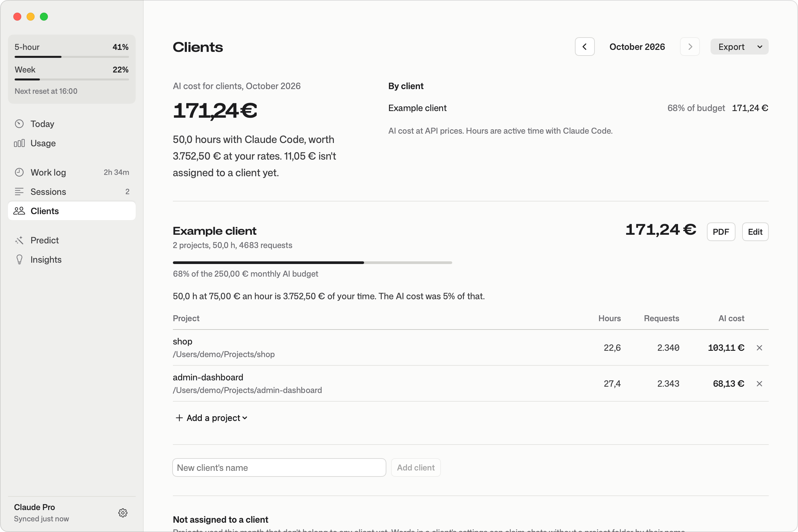Click the 103,11 € AI cost value

(726, 348)
